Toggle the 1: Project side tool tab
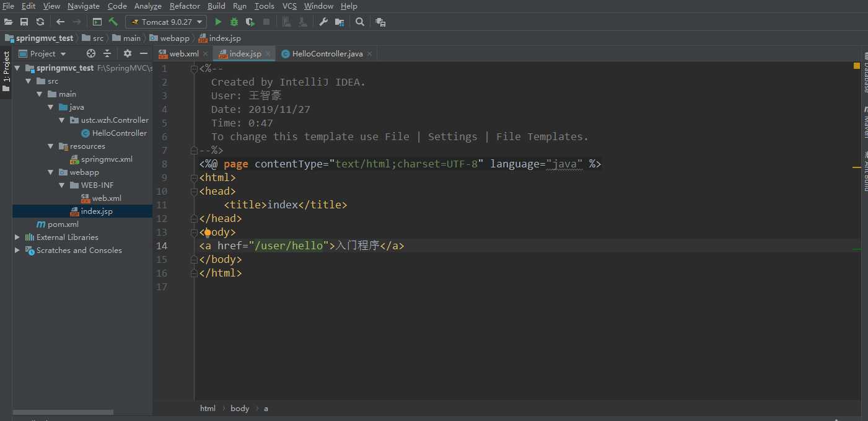This screenshot has width=868, height=421. [x=6, y=71]
